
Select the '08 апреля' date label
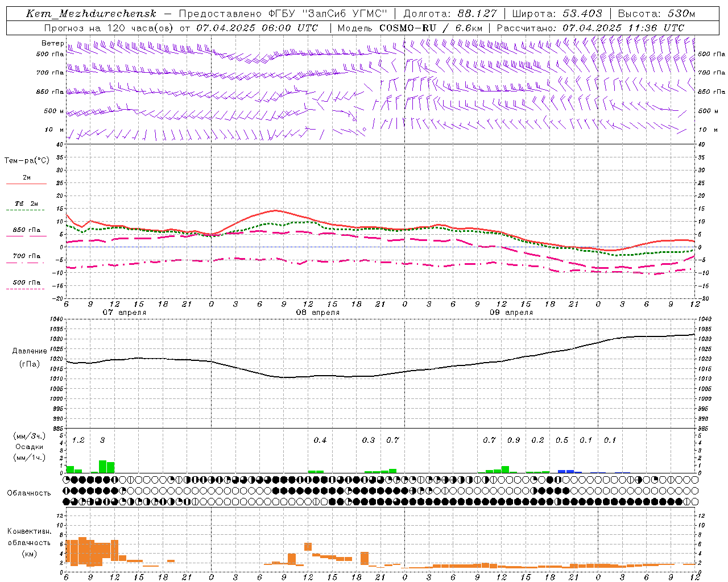click(x=318, y=313)
